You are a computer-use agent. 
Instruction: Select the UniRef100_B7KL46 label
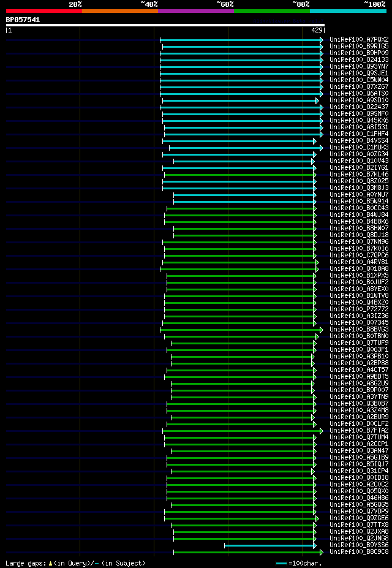click(359, 175)
